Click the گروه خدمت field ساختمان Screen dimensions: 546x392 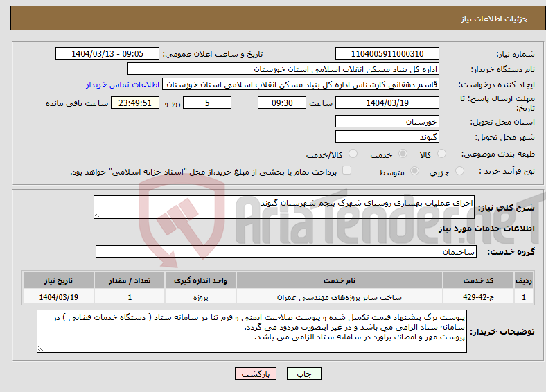click(x=286, y=251)
